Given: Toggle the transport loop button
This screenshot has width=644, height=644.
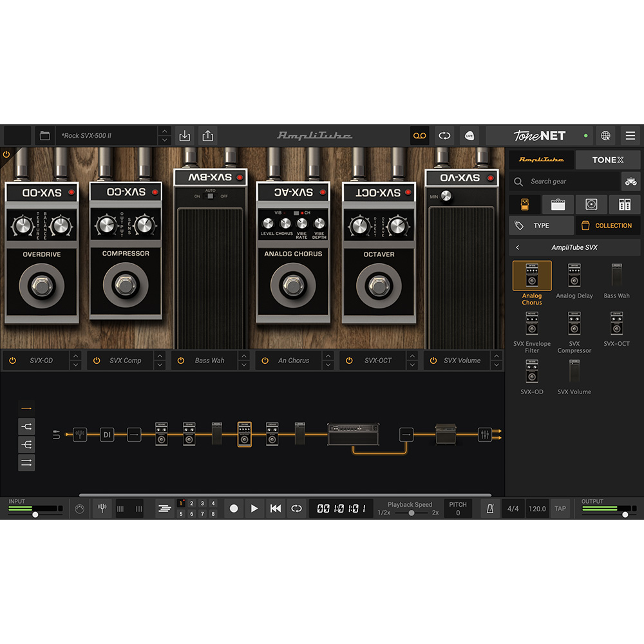Looking at the screenshot, I should click(296, 509).
